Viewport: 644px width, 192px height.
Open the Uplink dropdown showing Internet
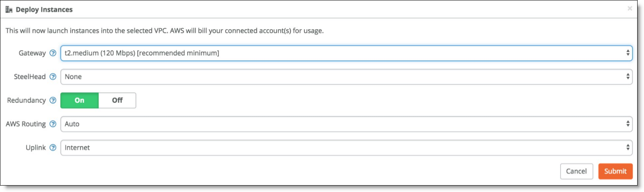pyautogui.click(x=346, y=148)
